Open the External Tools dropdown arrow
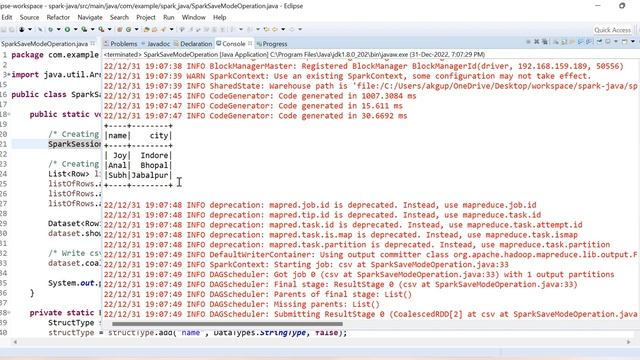Screen dimensions: 640x360 point(109,29)
